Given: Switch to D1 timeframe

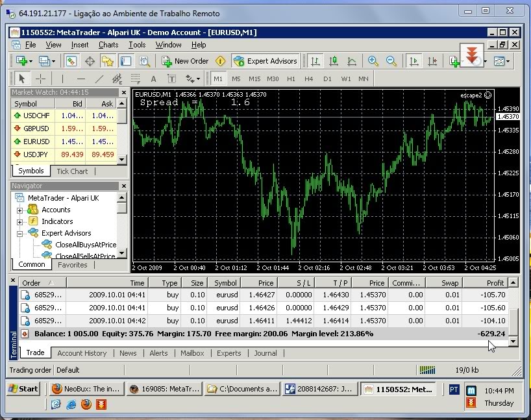Looking at the screenshot, I should (327, 79).
